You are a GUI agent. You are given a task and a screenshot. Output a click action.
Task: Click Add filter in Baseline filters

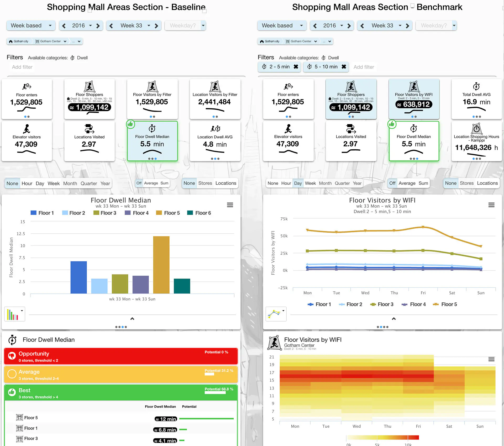tap(22, 67)
